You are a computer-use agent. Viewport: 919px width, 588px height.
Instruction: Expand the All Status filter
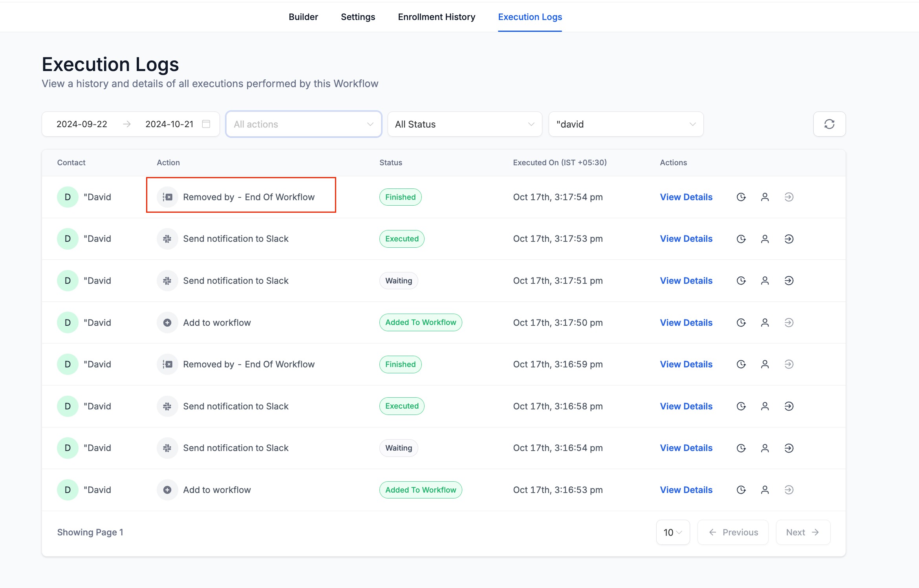(464, 124)
